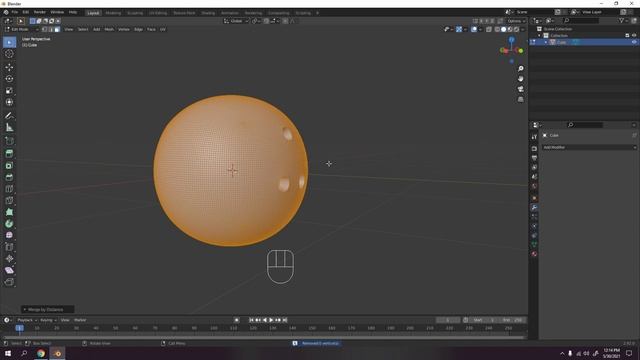Open the Vertex menu in viewport header
640x360 pixels.
[124, 29]
